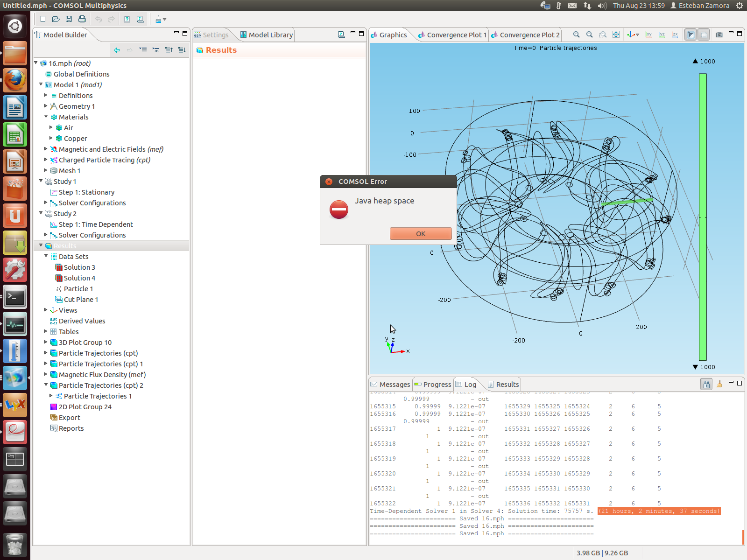747x560 pixels.
Task: Switch to the Convergence Plot 1 tab
Action: (456, 35)
